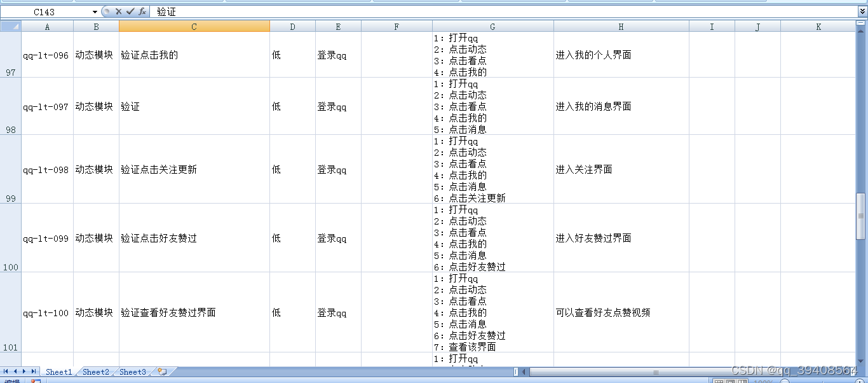868x383 pixels.
Task: Select row 101 header
Action: pyautogui.click(x=11, y=312)
